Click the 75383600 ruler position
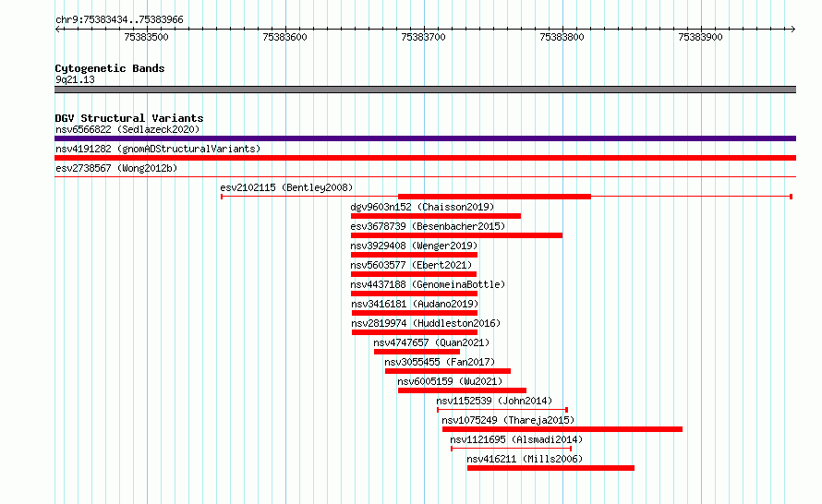 284,37
